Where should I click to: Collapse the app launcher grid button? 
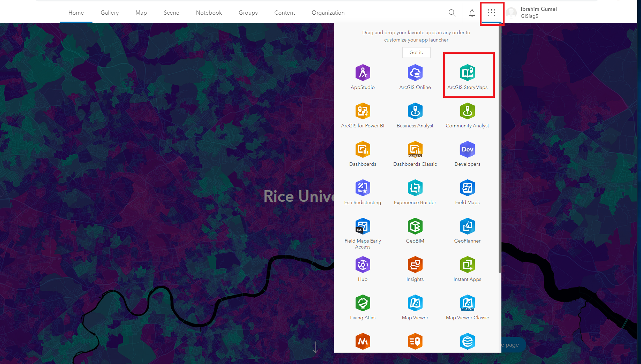[x=491, y=13]
